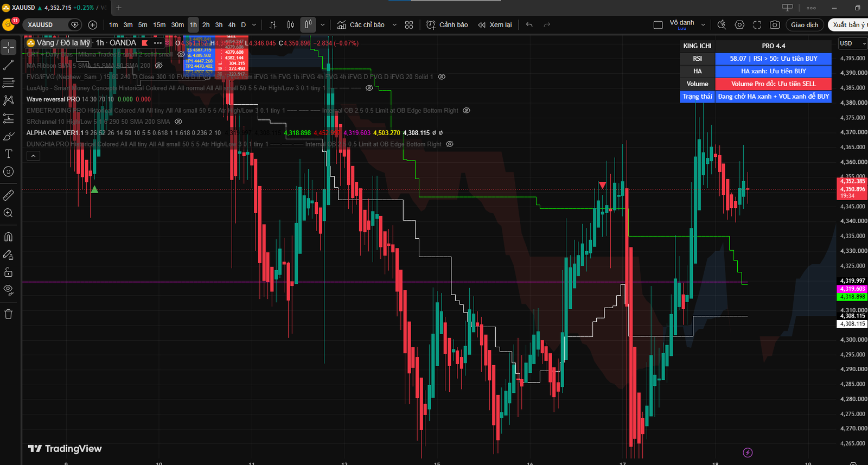
Task: Toggle visibility of FVG/iFVG indicator
Action: tap(442, 77)
